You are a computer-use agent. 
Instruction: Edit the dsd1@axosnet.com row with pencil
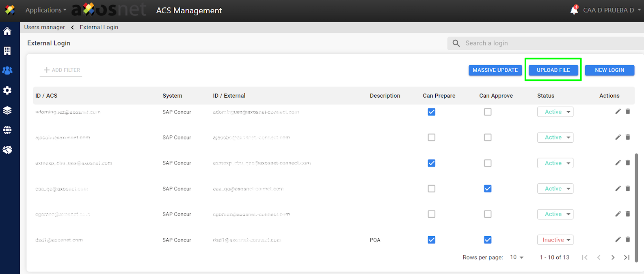[618, 240]
